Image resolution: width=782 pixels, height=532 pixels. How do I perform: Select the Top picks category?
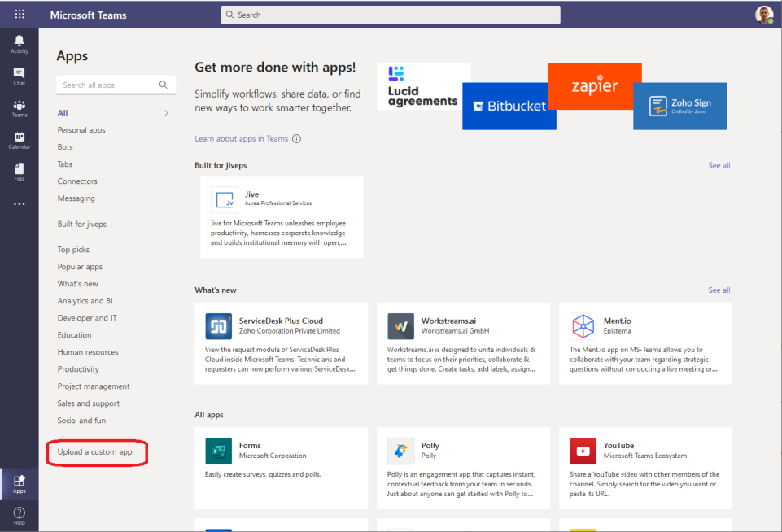click(x=73, y=249)
